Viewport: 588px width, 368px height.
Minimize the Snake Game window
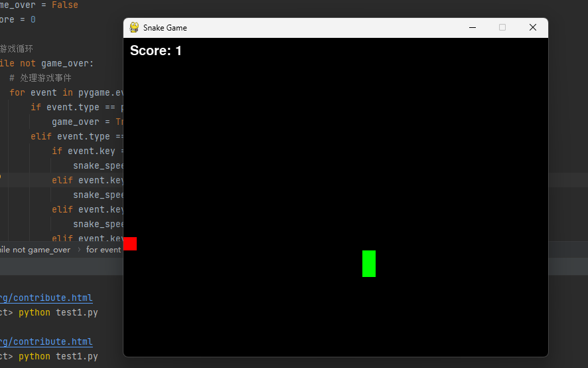tap(473, 27)
